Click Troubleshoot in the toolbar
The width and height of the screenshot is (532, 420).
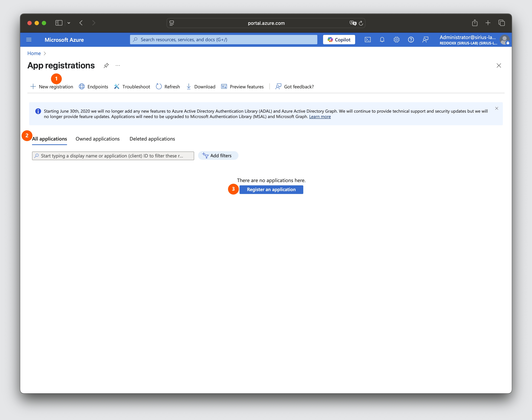[132, 87]
